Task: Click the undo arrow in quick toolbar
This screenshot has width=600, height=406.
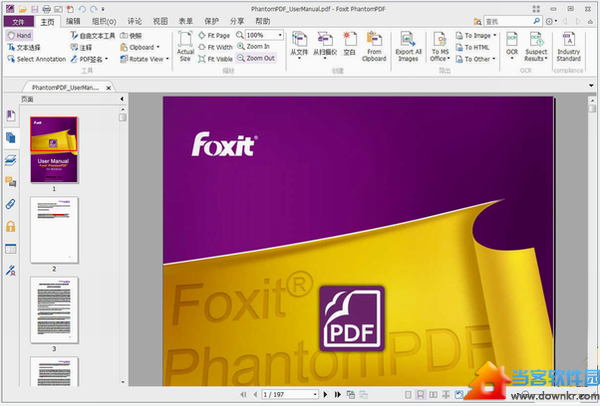Action: [82, 9]
